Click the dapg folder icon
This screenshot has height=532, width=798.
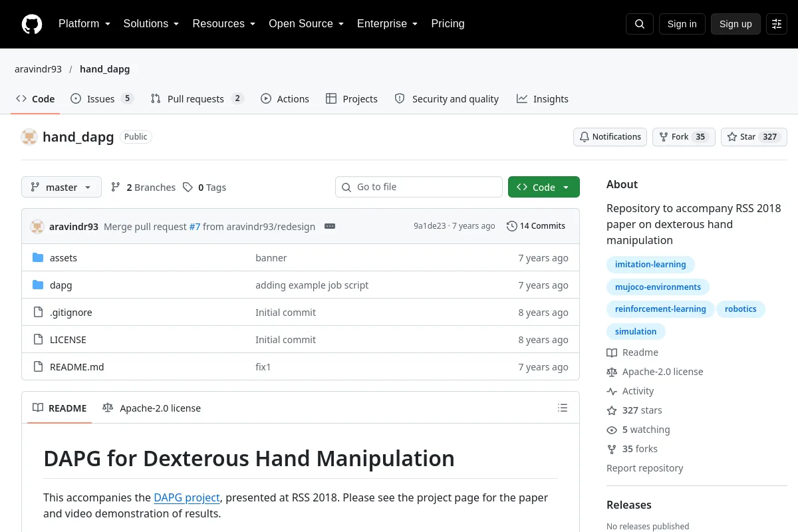pos(38,285)
